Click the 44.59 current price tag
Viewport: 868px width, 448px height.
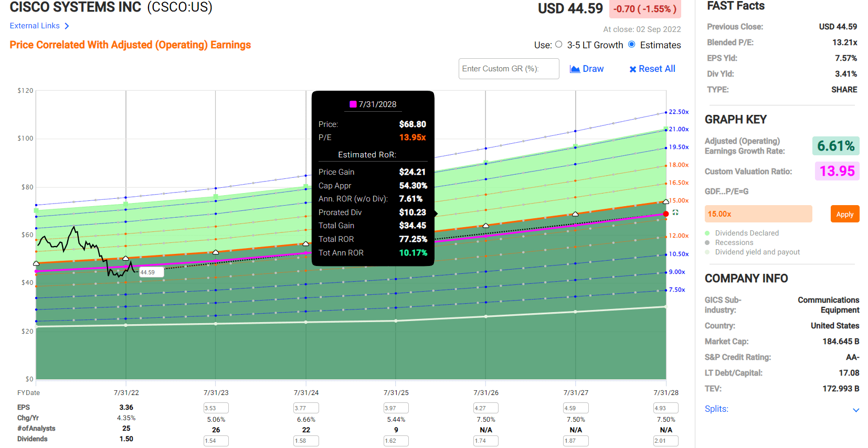tap(151, 272)
